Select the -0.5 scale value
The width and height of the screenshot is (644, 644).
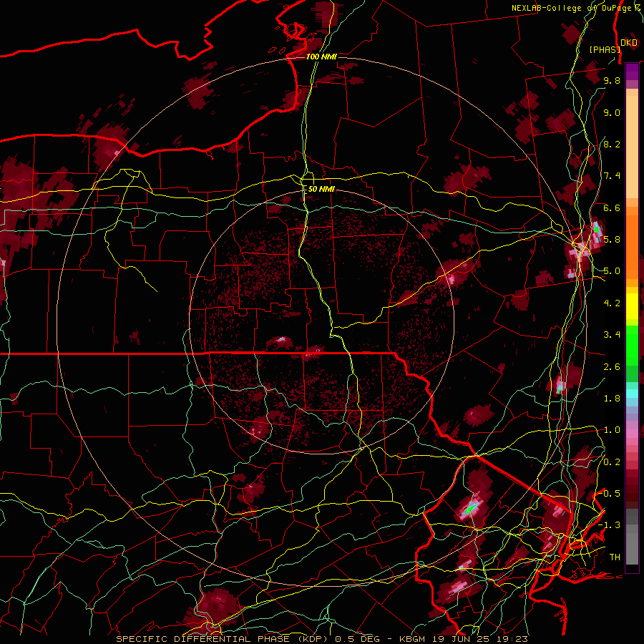(x=610, y=494)
